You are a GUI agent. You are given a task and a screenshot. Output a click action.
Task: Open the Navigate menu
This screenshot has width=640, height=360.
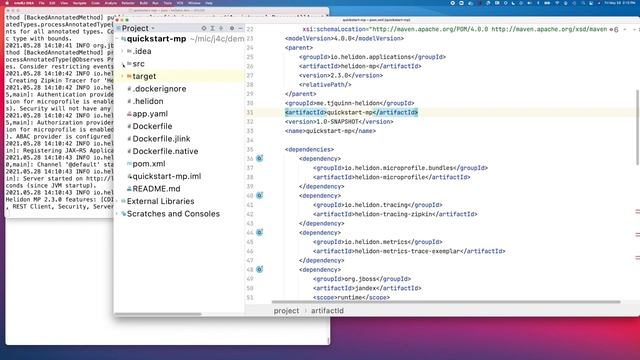point(80,3)
